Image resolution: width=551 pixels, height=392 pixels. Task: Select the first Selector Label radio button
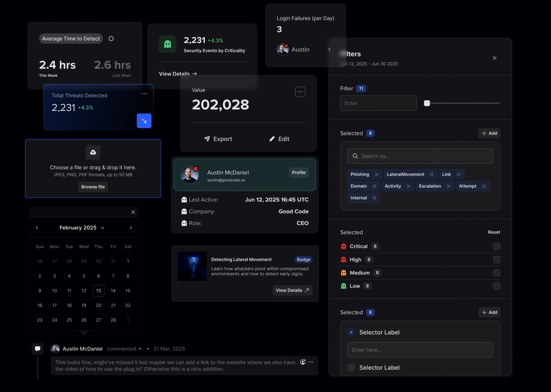pos(351,332)
